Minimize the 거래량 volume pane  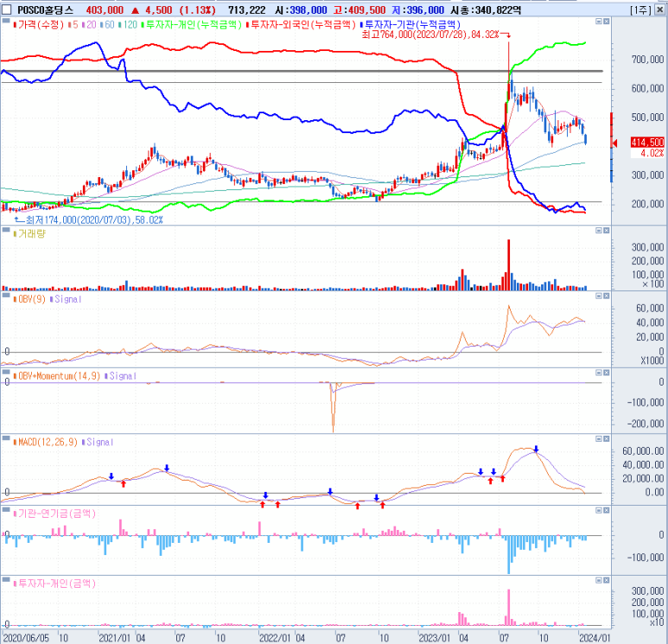pyautogui.click(x=599, y=231)
